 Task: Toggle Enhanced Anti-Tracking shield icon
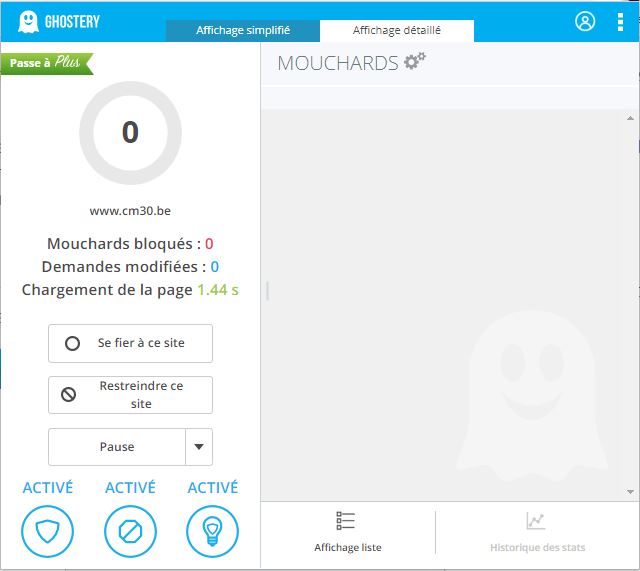tap(47, 531)
